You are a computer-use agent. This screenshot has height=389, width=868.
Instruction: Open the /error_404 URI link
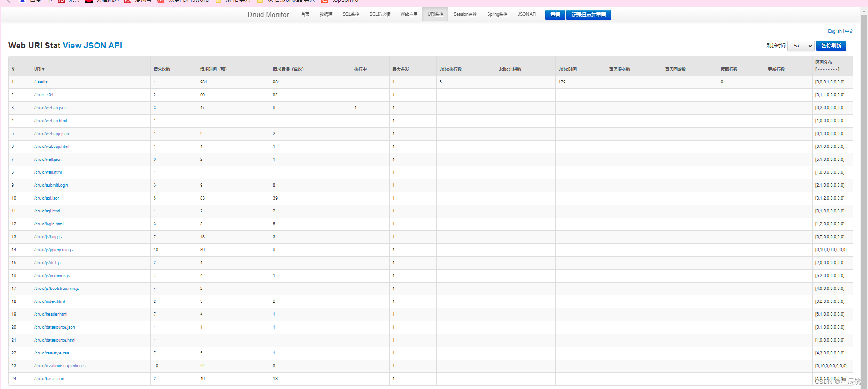click(43, 95)
